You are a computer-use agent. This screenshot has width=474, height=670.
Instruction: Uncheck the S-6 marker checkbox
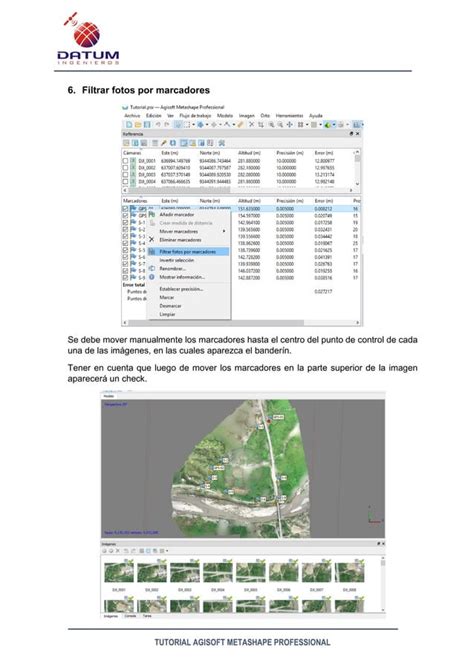[x=125, y=257]
